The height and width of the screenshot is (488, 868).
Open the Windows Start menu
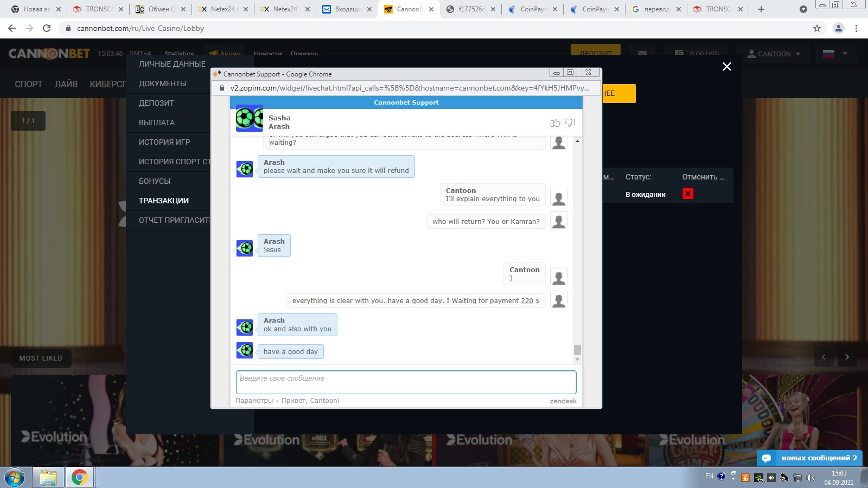[x=15, y=478]
